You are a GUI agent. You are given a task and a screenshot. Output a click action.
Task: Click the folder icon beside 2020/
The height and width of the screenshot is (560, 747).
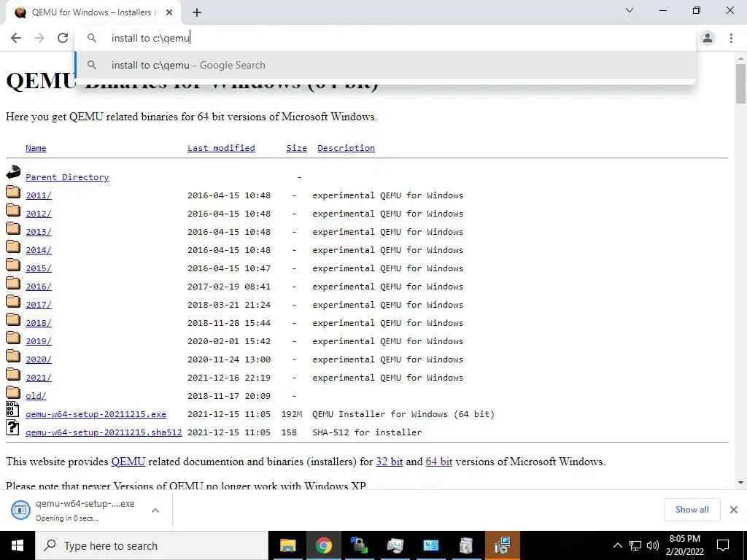tap(13, 356)
